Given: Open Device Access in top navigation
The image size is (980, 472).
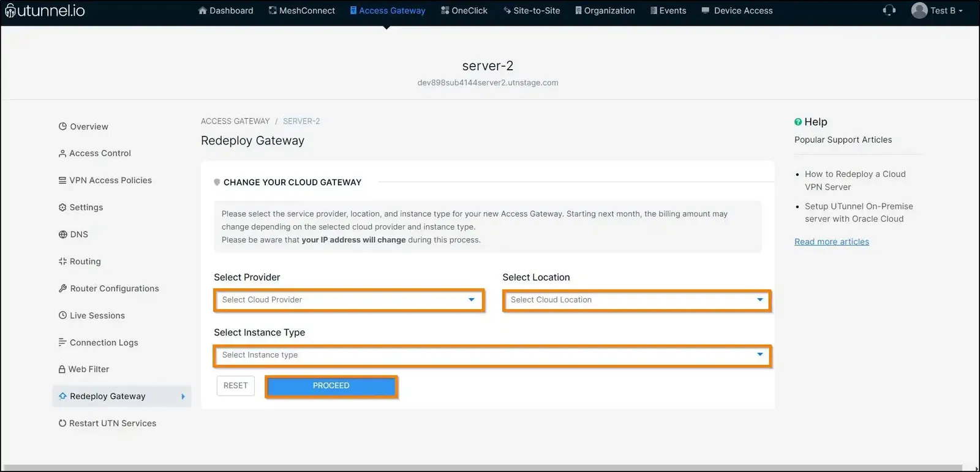Looking at the screenshot, I should (737, 10).
